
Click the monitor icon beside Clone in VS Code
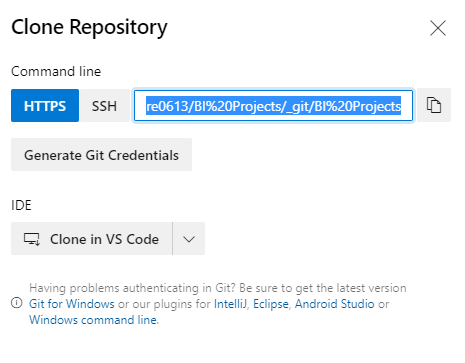32,239
